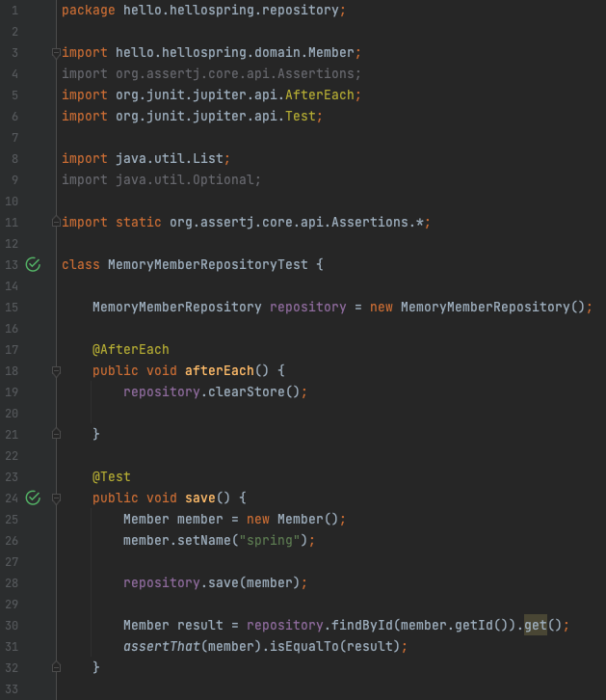Image resolution: width=606 pixels, height=700 pixels.
Task: Click the "@Test" annotation on line 23
Action: (112, 476)
